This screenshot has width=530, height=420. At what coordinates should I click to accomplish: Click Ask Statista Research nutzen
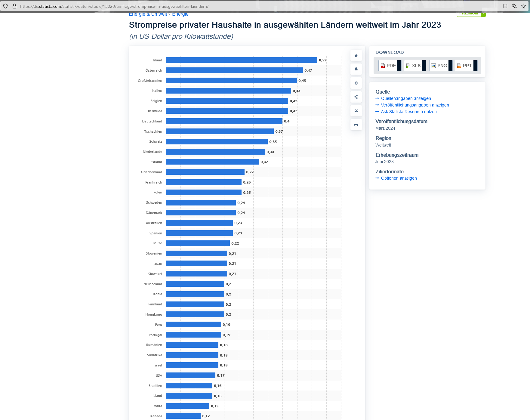pyautogui.click(x=409, y=112)
